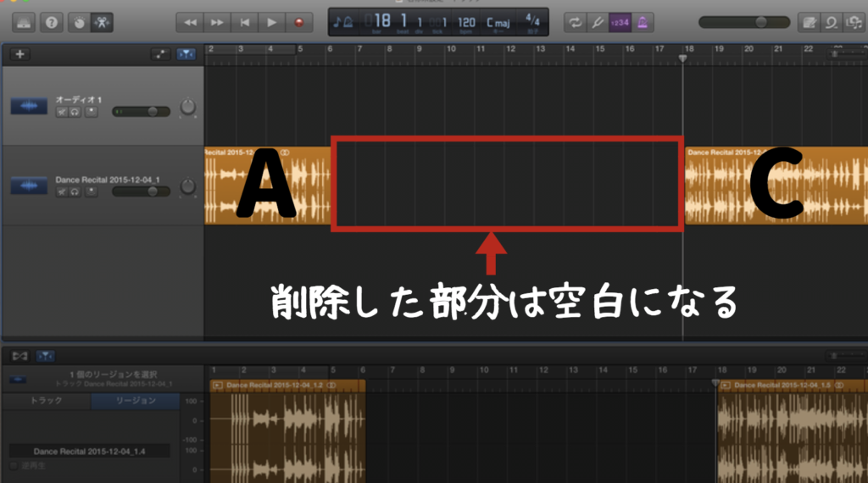Click the Dance Recital track pan knob
868x483 pixels.
tap(187, 186)
